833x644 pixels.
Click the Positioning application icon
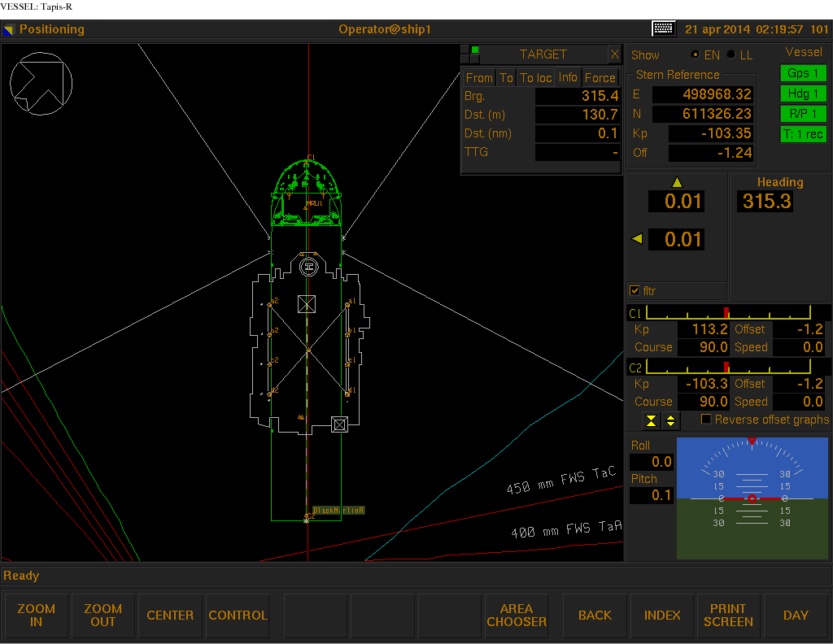[x=10, y=28]
